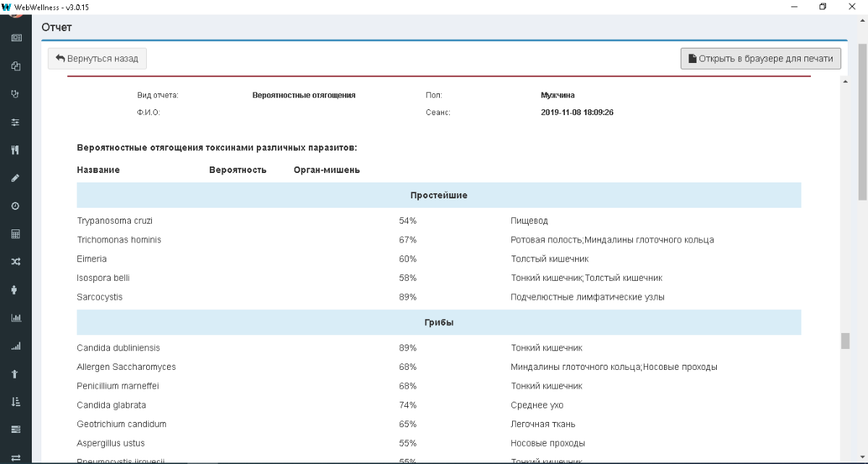
Task: Click the exchange arrows sidebar icon
Action: click(16, 457)
